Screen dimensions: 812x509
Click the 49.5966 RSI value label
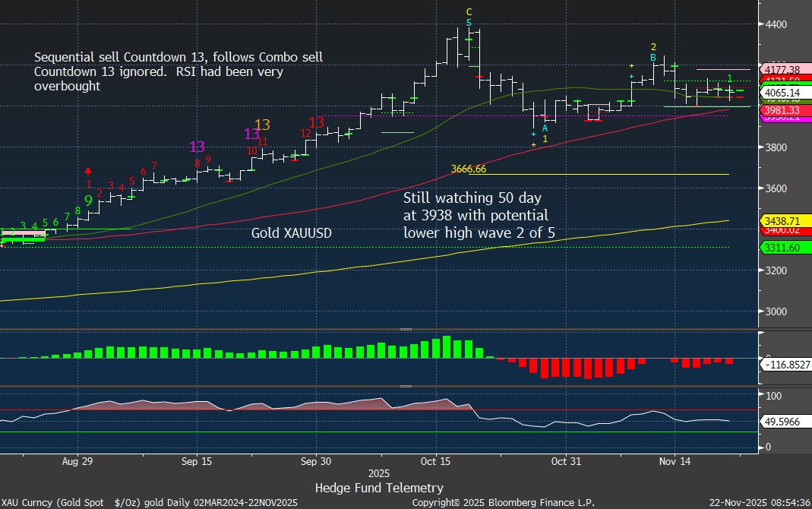[x=781, y=420]
